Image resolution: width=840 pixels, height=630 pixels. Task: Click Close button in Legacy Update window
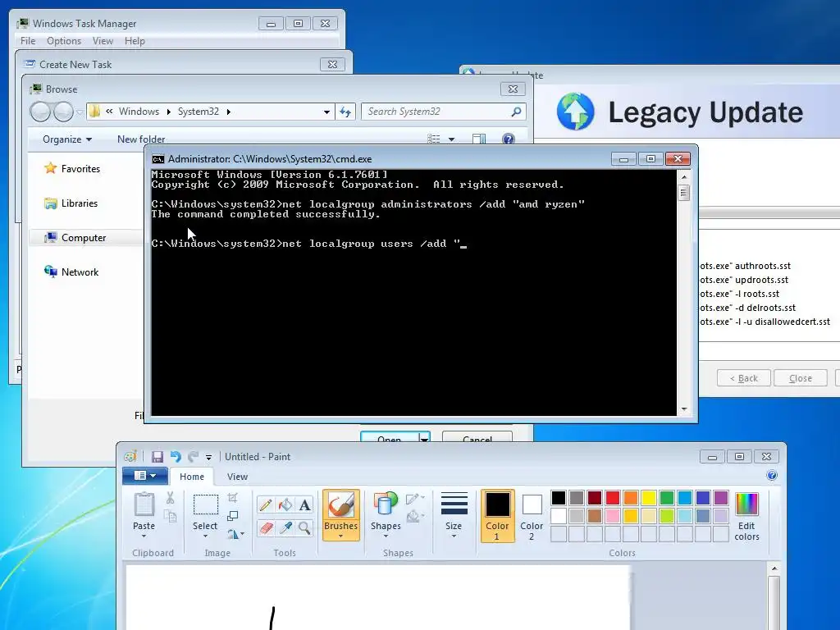[x=801, y=378]
